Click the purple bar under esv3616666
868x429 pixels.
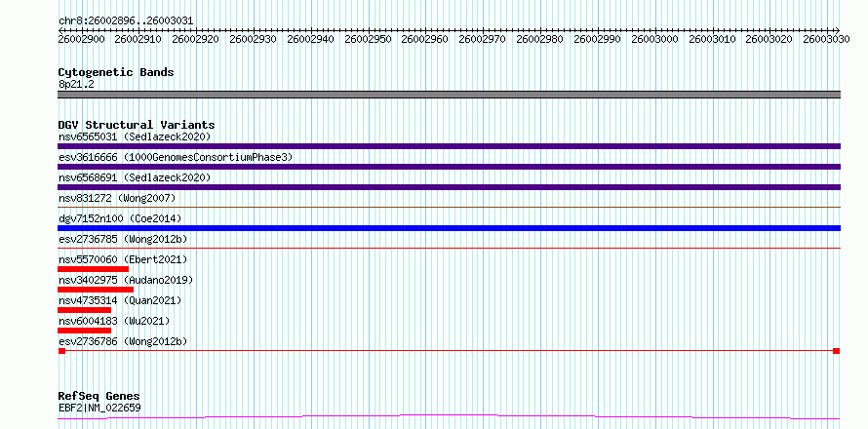tap(449, 167)
